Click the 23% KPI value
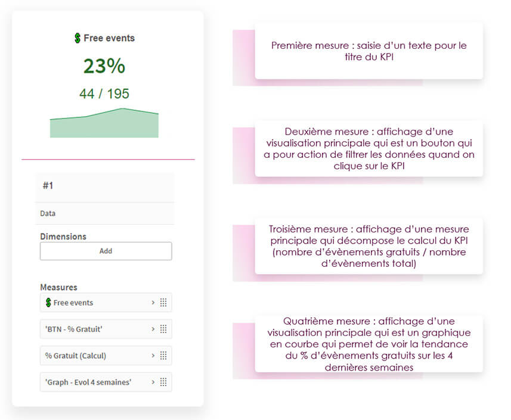This screenshot has height=420, width=511. (104, 66)
